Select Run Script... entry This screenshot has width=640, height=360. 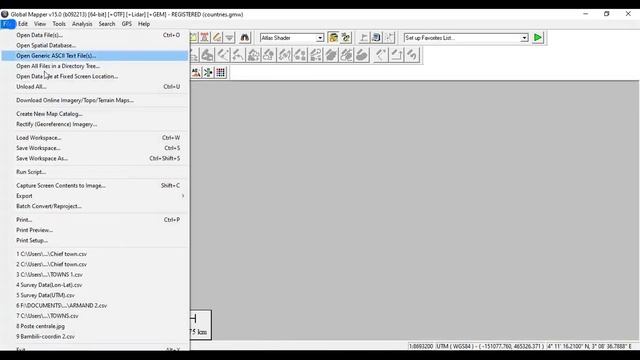[x=95, y=172]
